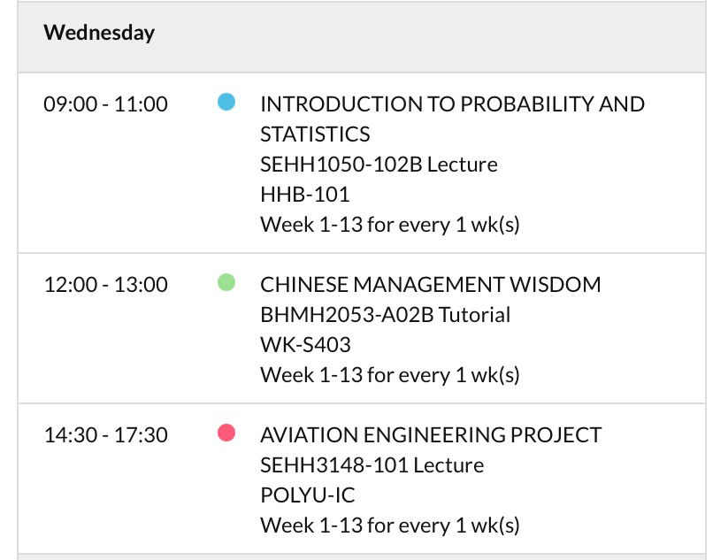The width and height of the screenshot is (728, 560).
Task: Click the green dot for Chinese Management Wisdom
Action: (x=226, y=282)
